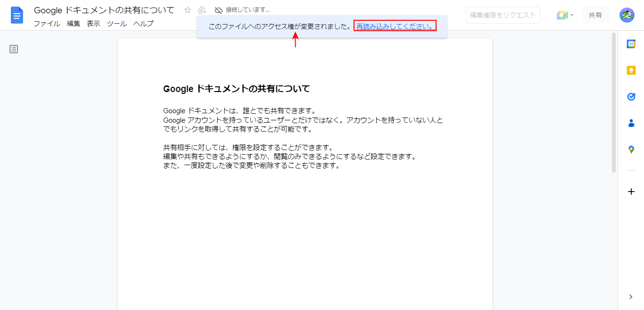Star the document title

point(188,10)
